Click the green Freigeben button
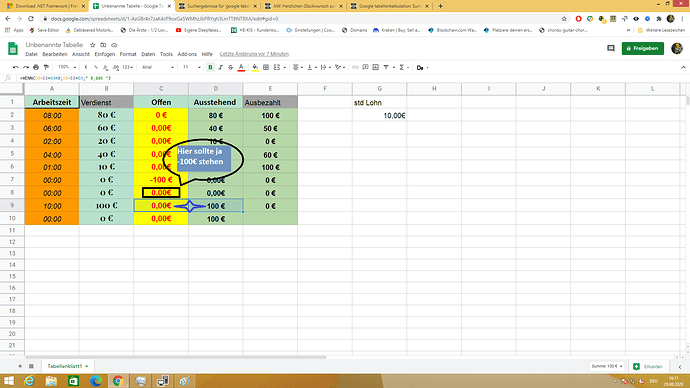 click(642, 48)
